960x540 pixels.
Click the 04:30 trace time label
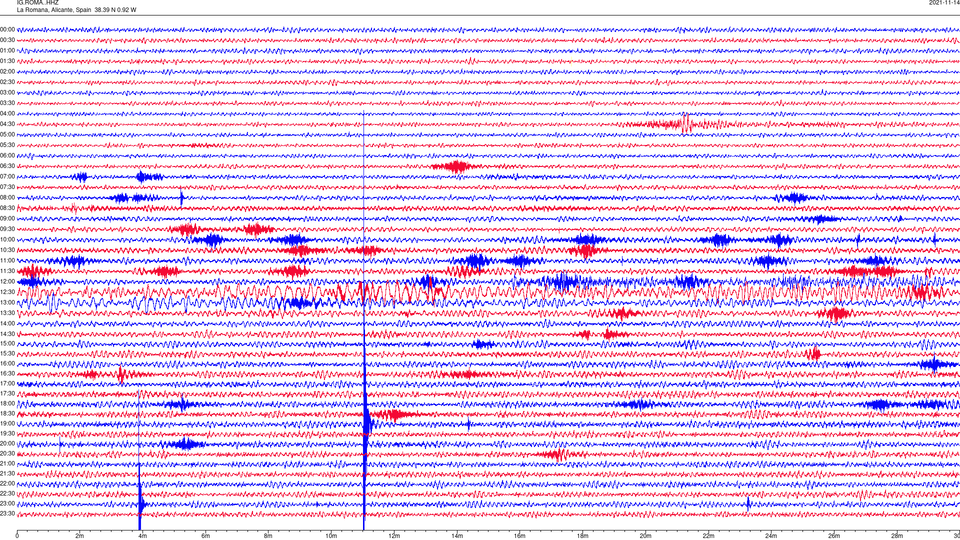[x=7, y=124]
